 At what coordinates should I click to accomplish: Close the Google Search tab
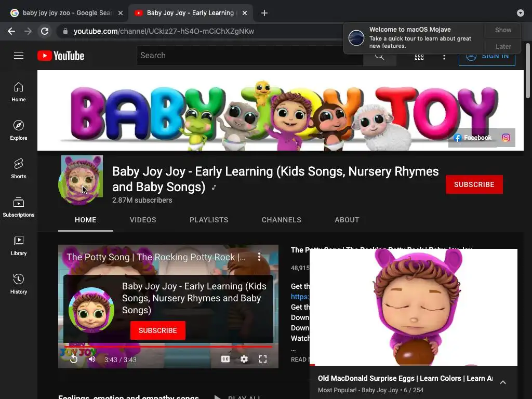tap(121, 13)
